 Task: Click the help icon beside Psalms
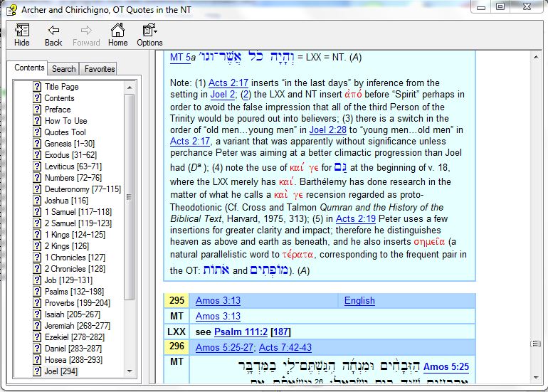[37, 292]
